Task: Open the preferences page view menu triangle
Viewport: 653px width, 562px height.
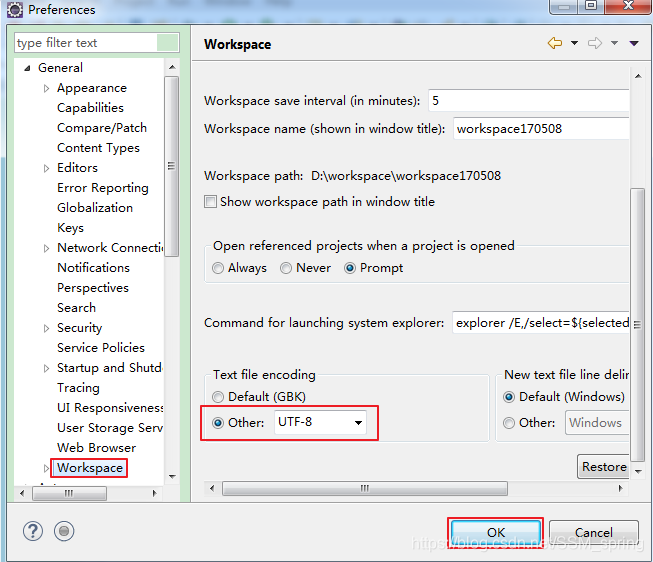Action: pyautogui.click(x=634, y=43)
